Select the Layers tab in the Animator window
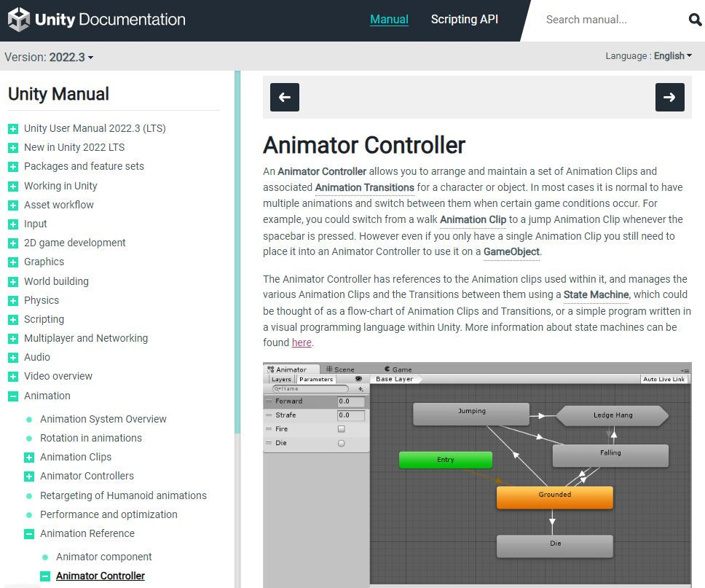This screenshot has height=588, width=705. (280, 378)
